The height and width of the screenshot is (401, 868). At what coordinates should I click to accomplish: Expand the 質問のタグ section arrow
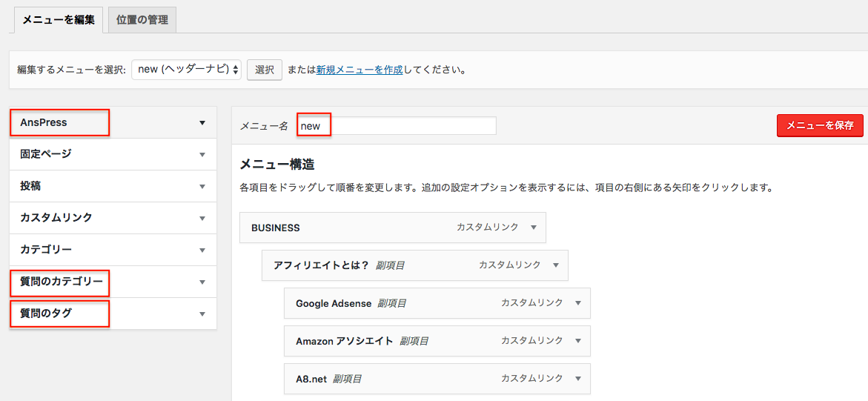pos(202,314)
